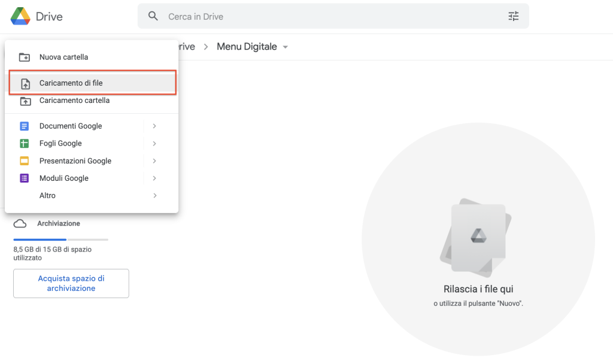Expand the Moduli Google submenu arrow
Screen dimensions: 613x364
tap(154, 178)
